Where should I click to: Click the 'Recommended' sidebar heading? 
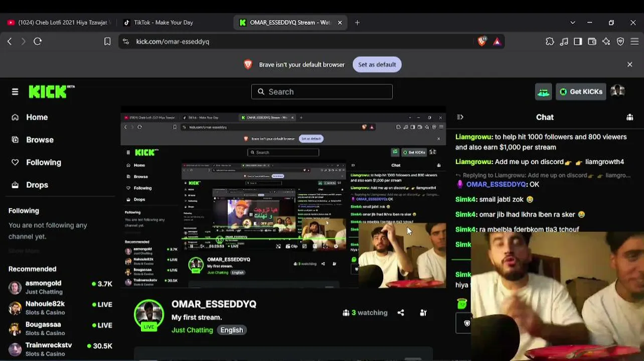(x=33, y=269)
